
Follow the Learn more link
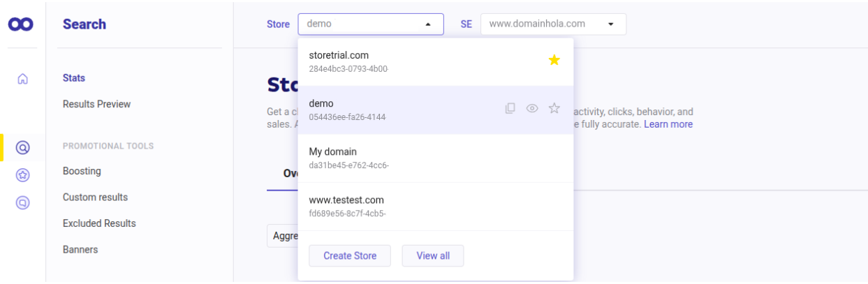668,124
